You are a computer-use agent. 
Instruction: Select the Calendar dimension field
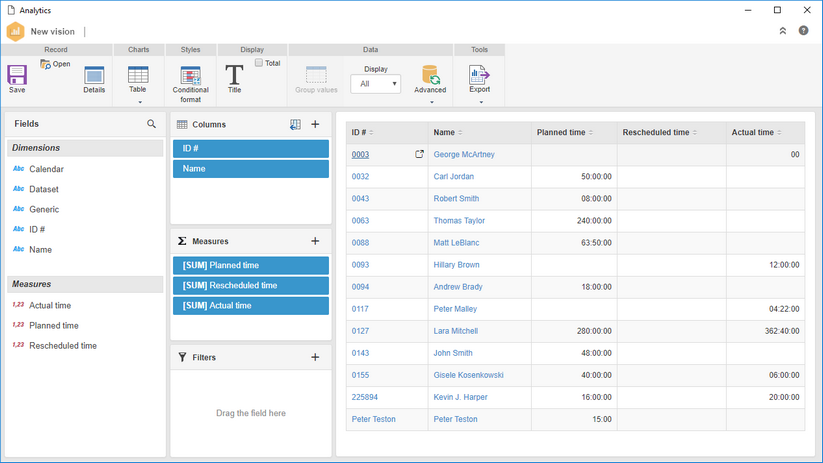[x=46, y=169]
